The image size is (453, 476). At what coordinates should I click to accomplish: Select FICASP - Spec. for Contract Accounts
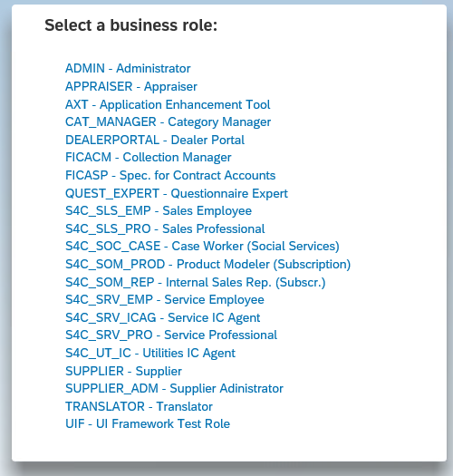click(x=170, y=176)
